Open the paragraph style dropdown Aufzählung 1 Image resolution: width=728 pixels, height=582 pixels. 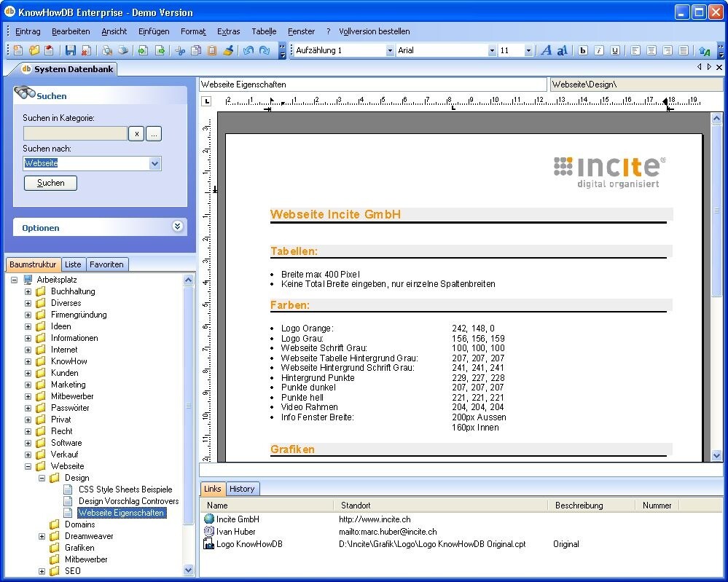coord(390,50)
